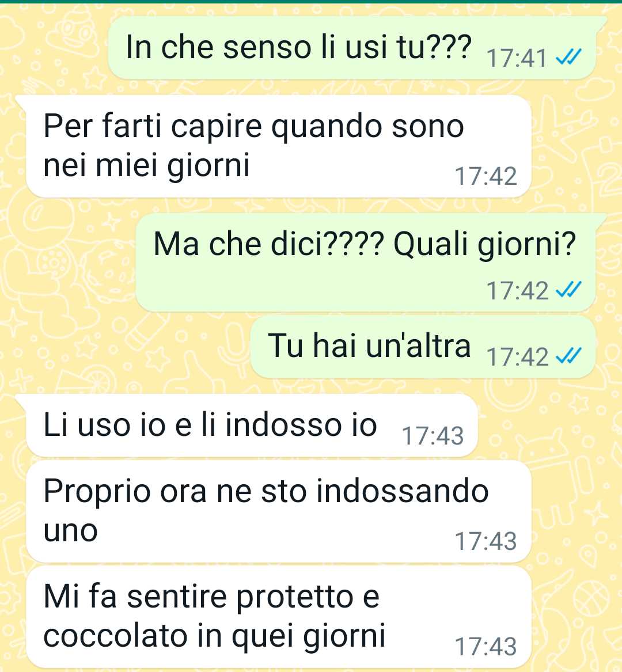This screenshot has width=622, height=672.
Task: Click the 17:42 timestamp under 'nei miei giorni'
Action: 486,176
